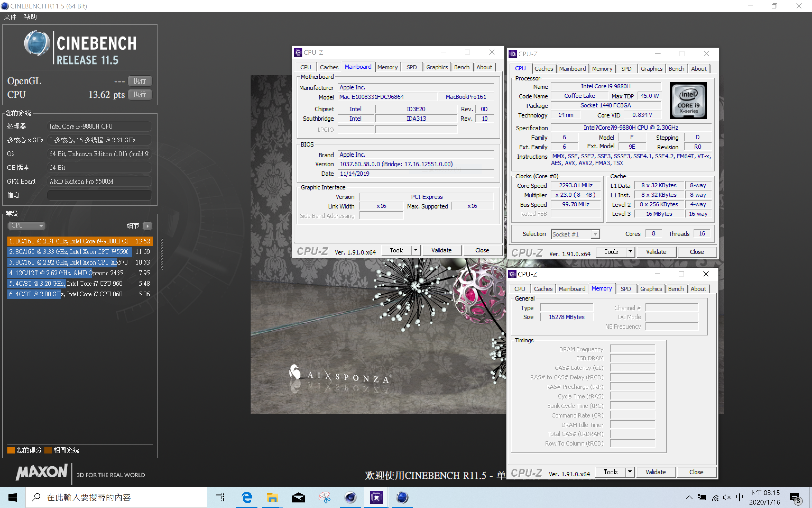Launch Microsoft Edge from the taskbar
This screenshot has width=812, height=508.
(x=247, y=497)
